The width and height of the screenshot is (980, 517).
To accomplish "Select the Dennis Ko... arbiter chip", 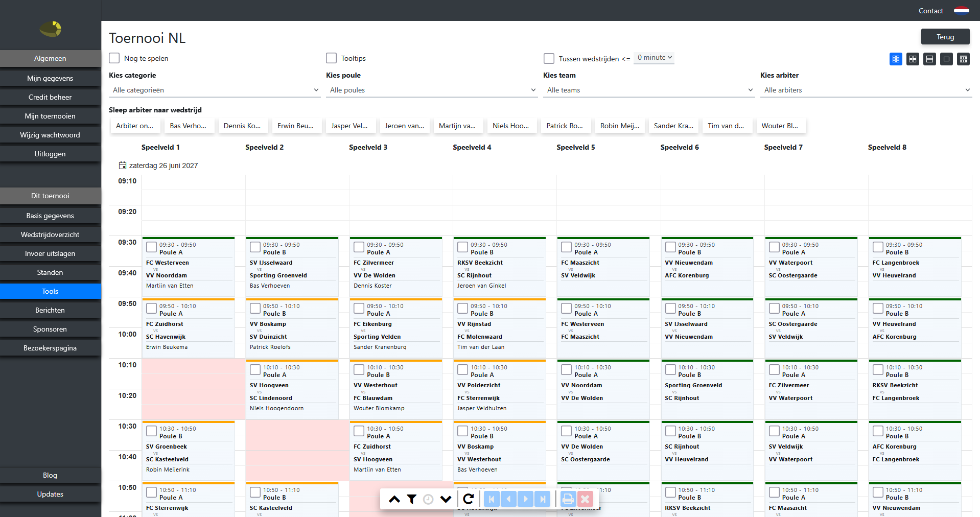I will [x=242, y=126].
